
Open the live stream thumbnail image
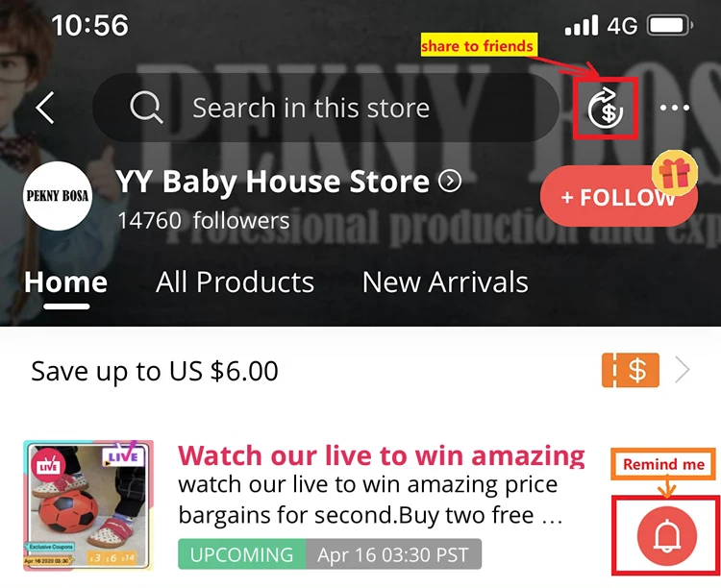pyautogui.click(x=88, y=505)
